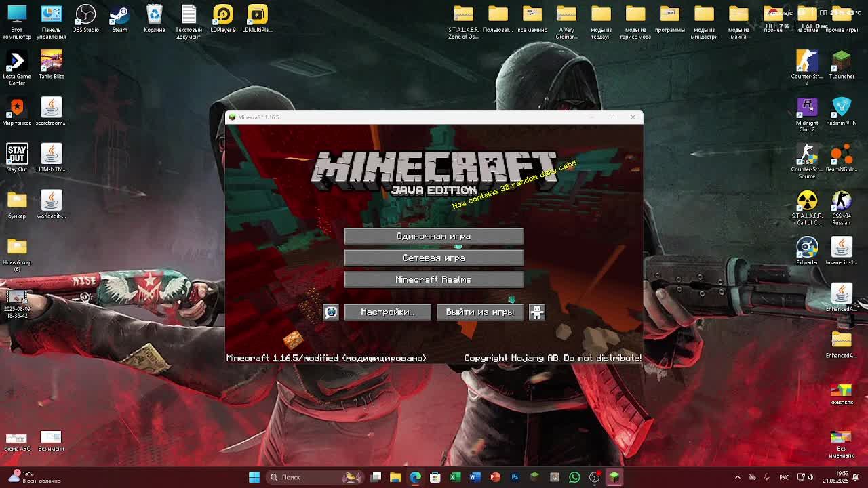
Task: Click the taskbar Поиск search box
Action: tap(315, 477)
